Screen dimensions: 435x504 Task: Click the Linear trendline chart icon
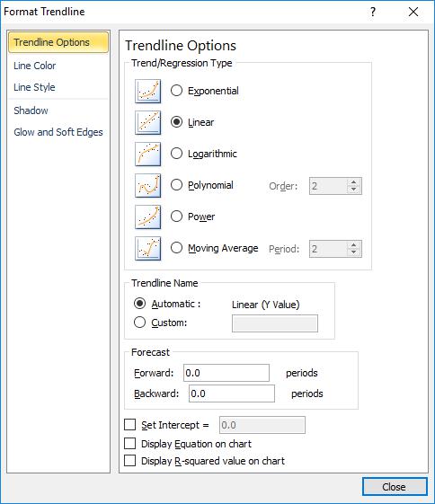point(148,123)
